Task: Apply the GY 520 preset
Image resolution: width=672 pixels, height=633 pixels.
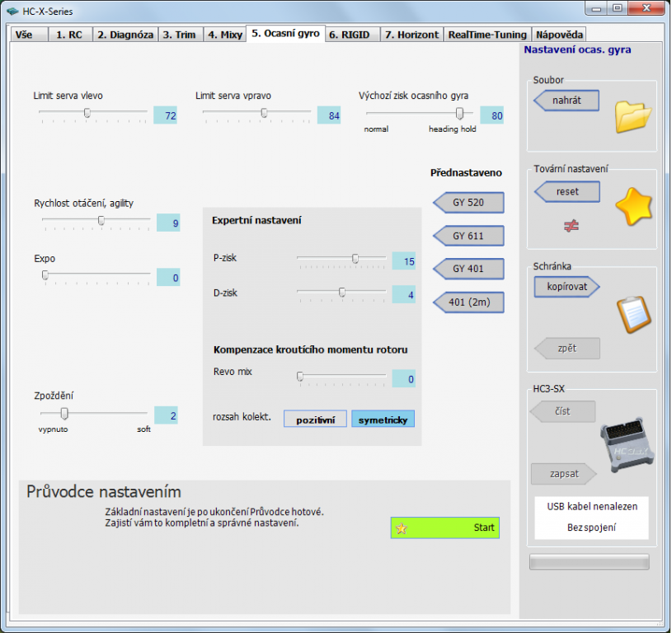Action: (468, 203)
